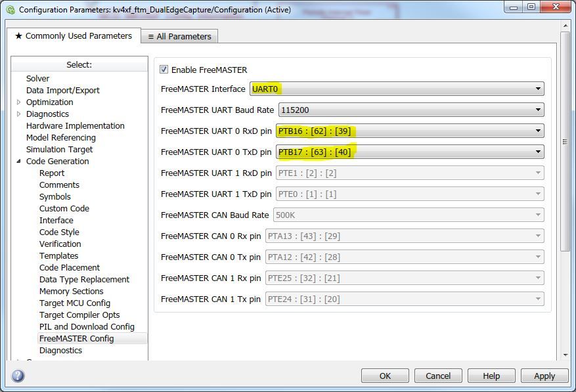Select Hardware Implementation in the tree

[76, 125]
